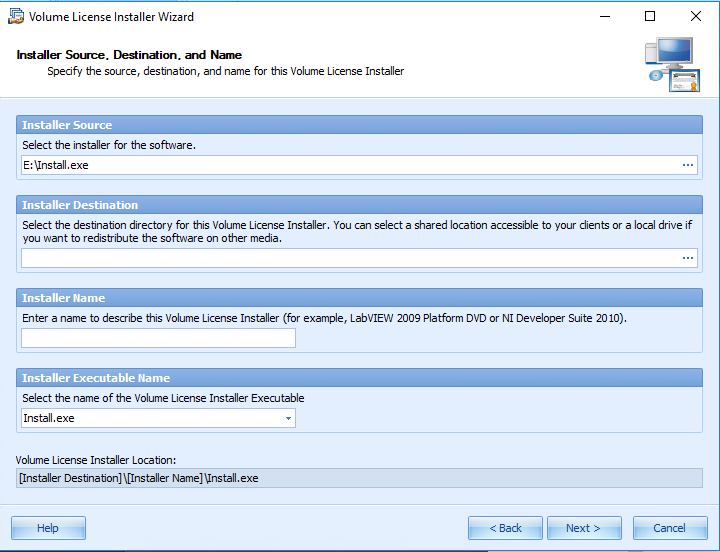This screenshot has height=552, width=720.
Task: Click the wizard icon in the title bar
Action: [15, 17]
